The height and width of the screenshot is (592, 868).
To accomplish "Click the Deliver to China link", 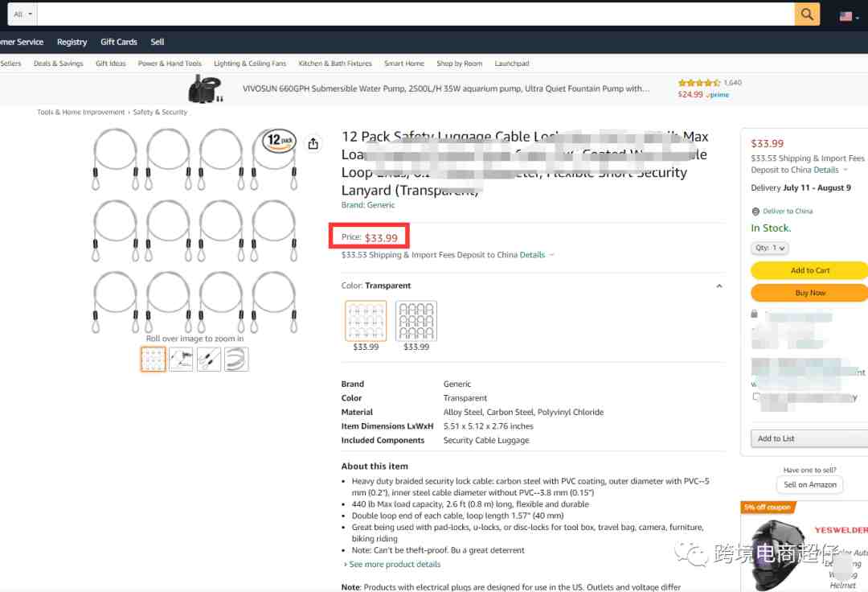I will pos(788,211).
